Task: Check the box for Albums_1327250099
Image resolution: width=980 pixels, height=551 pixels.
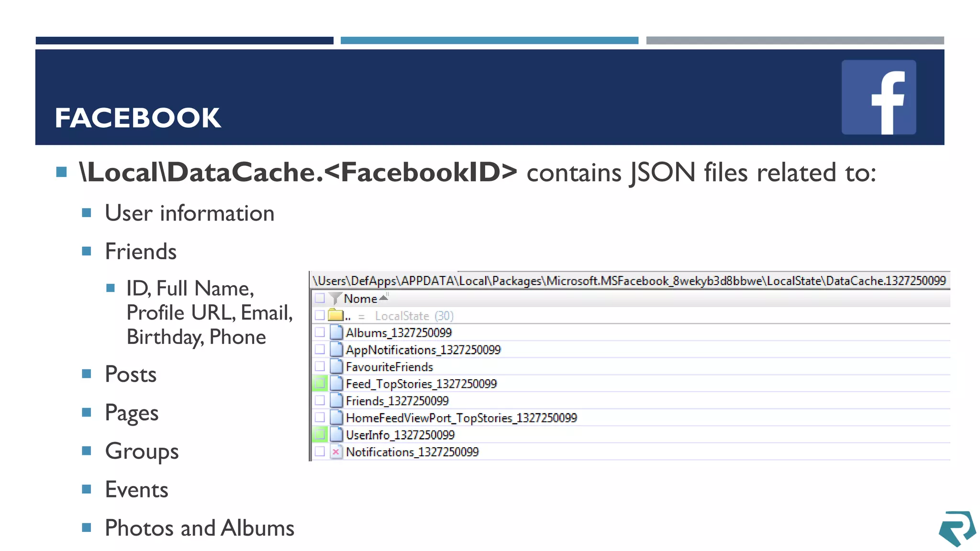Action: [320, 332]
